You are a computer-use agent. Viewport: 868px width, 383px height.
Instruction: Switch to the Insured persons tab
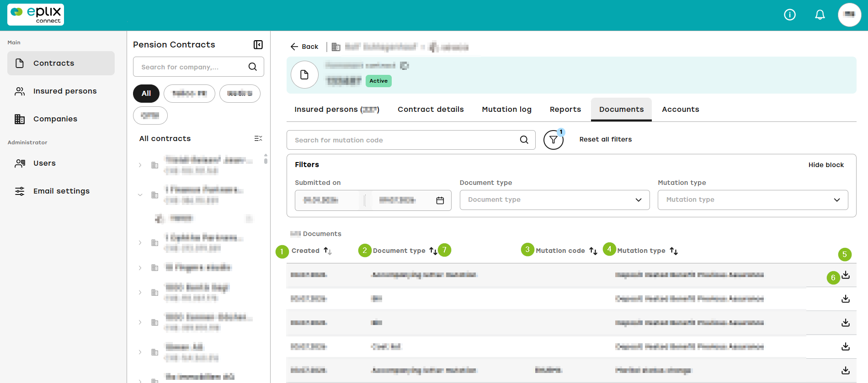coord(337,110)
